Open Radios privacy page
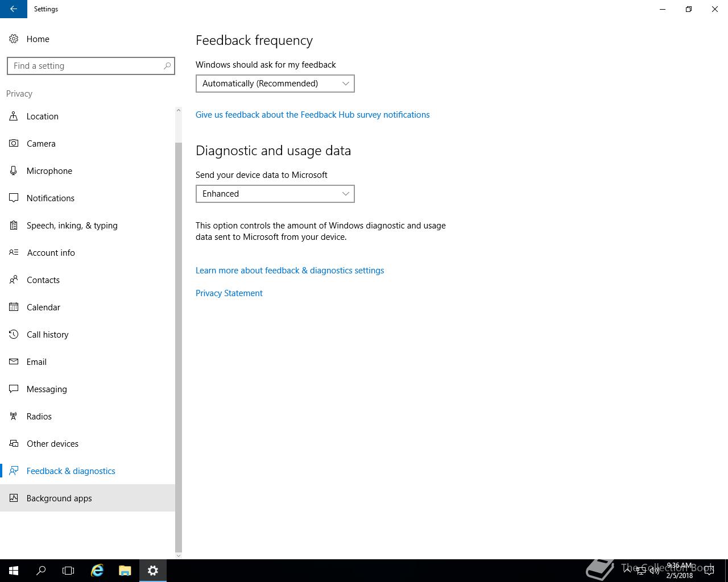The width and height of the screenshot is (728, 582). point(88,416)
